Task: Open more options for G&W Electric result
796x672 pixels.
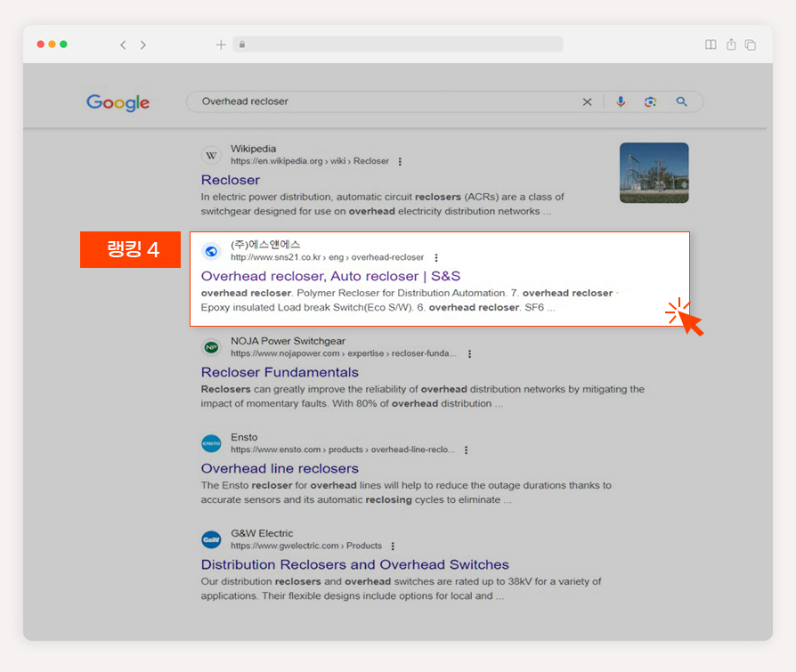Action: [x=393, y=547]
